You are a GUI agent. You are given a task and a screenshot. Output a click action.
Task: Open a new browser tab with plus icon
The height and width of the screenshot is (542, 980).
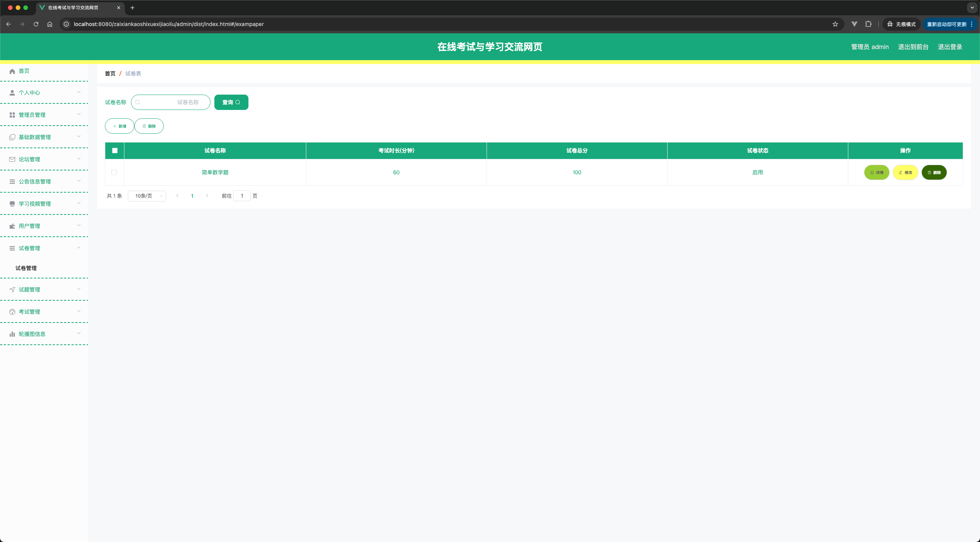(132, 8)
